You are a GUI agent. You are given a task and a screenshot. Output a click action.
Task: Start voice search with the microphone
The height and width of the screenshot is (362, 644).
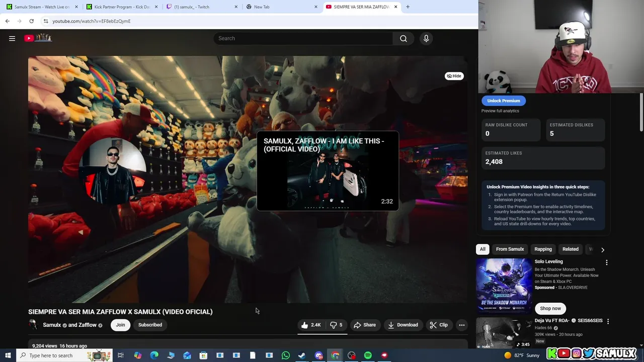coord(426,38)
